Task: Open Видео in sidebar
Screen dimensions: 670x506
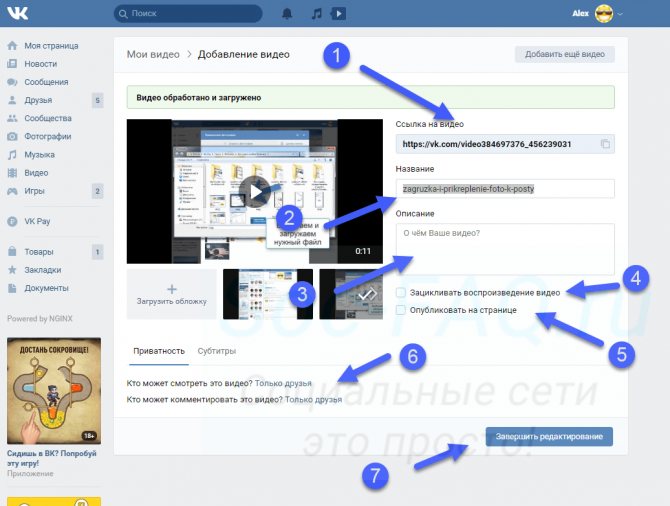Action: [36, 173]
